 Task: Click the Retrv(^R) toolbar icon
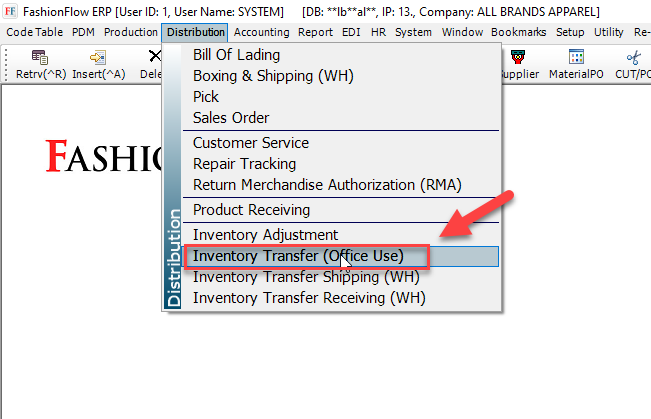pos(41,58)
